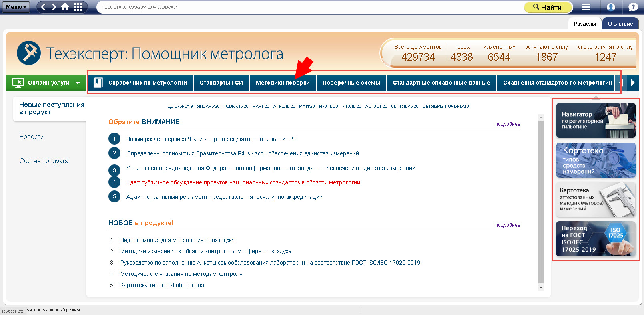The height and width of the screenshot is (315, 644).
Task: Click the content scrollbar down arrow
Action: coord(541,288)
